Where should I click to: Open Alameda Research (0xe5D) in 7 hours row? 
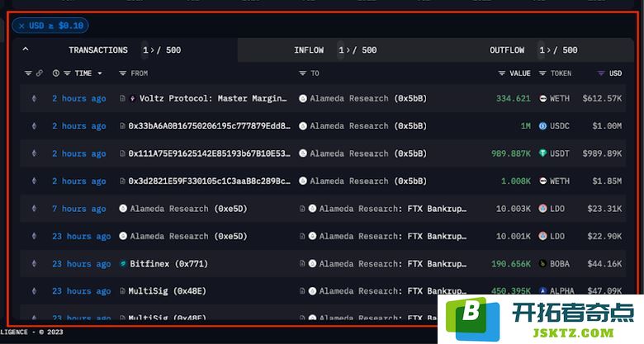pyautogui.click(x=188, y=209)
